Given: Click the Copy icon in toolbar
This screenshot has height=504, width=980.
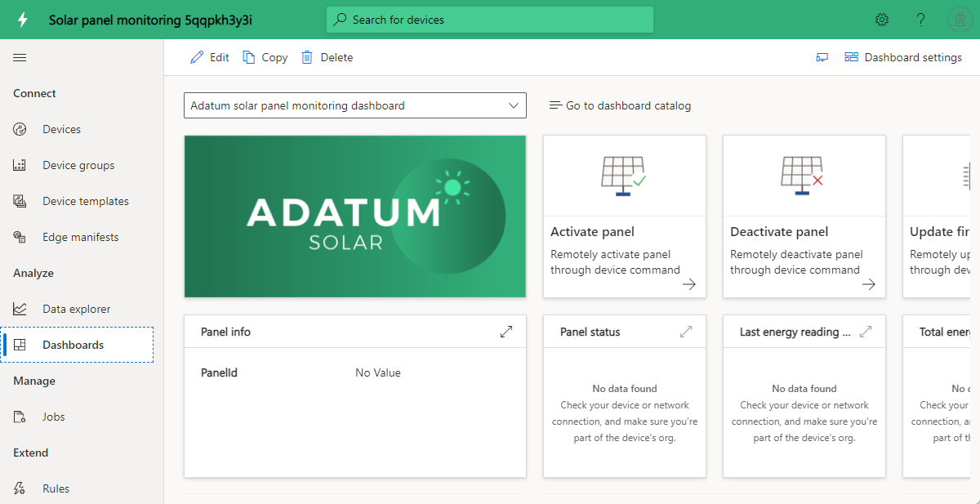Looking at the screenshot, I should click(249, 57).
